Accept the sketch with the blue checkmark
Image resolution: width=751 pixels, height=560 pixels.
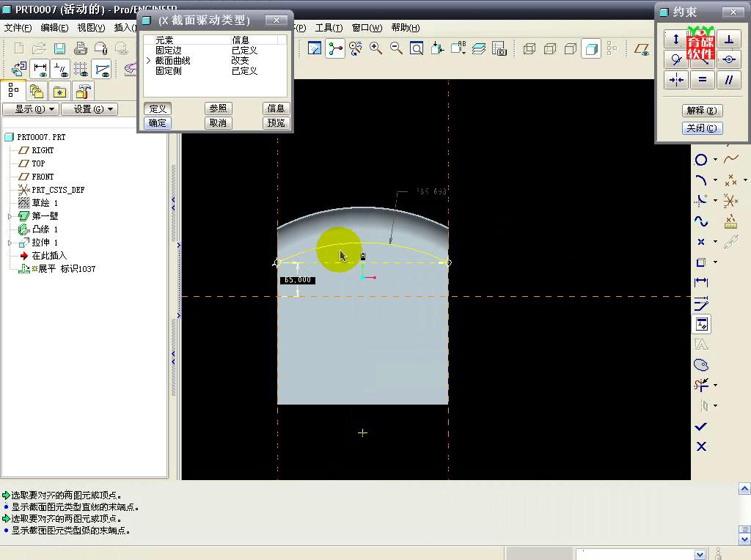(x=700, y=427)
